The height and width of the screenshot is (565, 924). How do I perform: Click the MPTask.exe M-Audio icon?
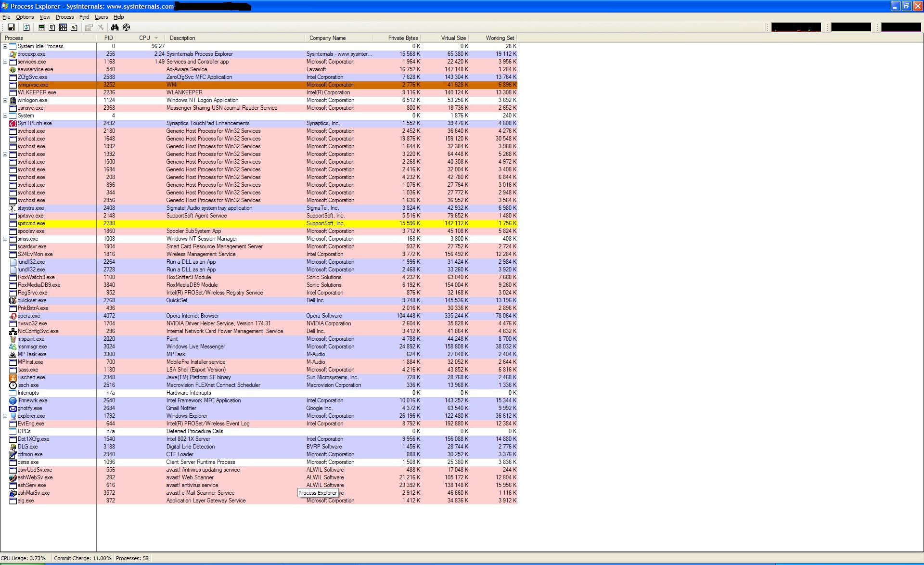click(x=13, y=354)
